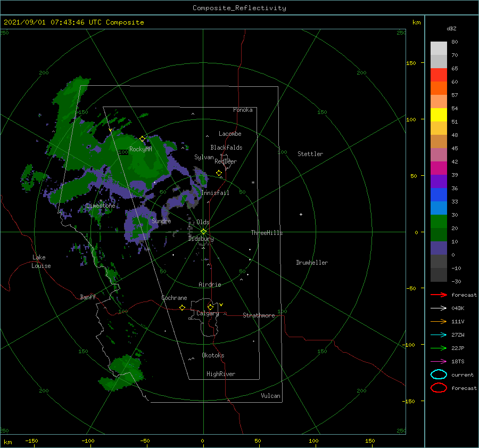Click the Blackfalds label
Viewport: 479px width, 448px height.
(x=226, y=148)
